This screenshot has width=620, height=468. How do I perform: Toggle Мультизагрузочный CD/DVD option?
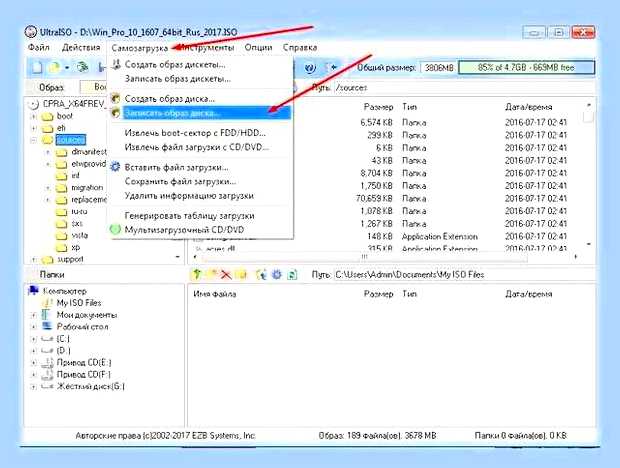pos(200,230)
